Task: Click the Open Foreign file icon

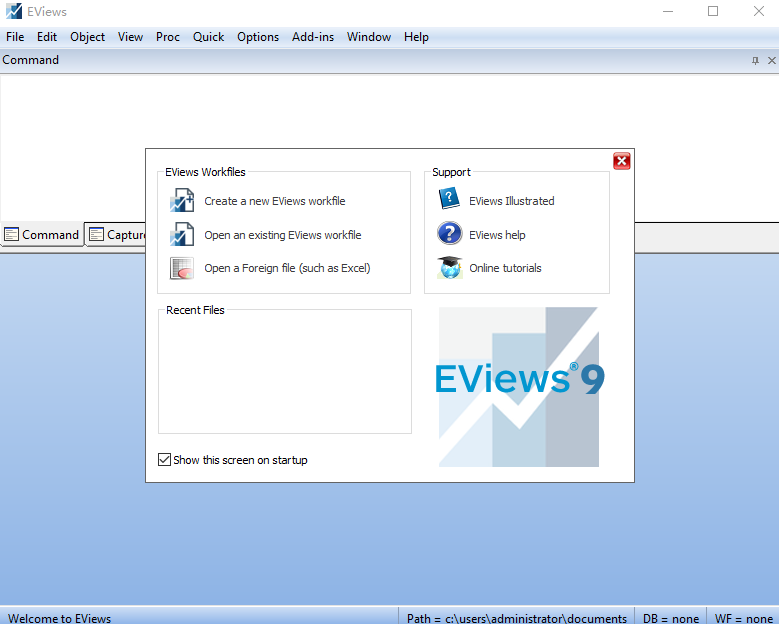Action: pos(182,268)
